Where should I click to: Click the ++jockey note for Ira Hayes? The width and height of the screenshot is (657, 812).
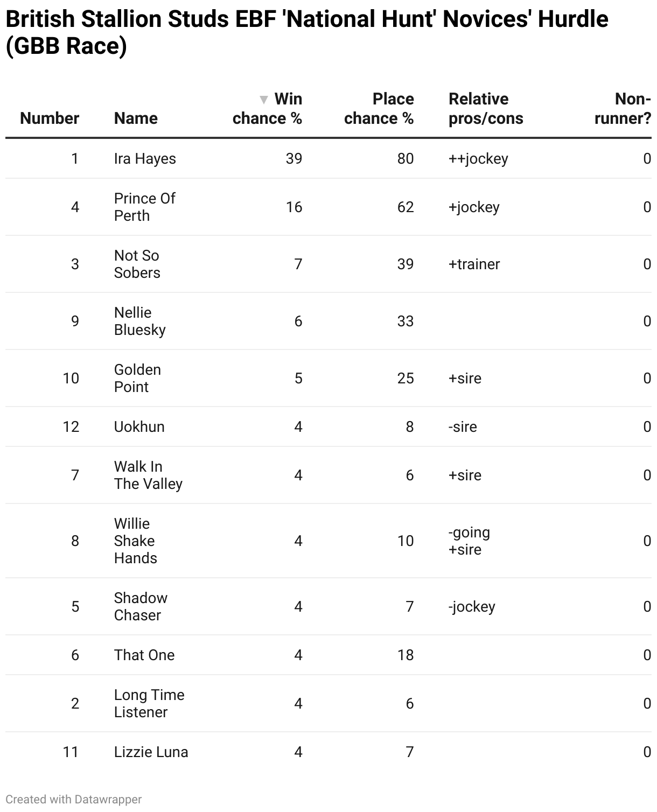point(478,159)
